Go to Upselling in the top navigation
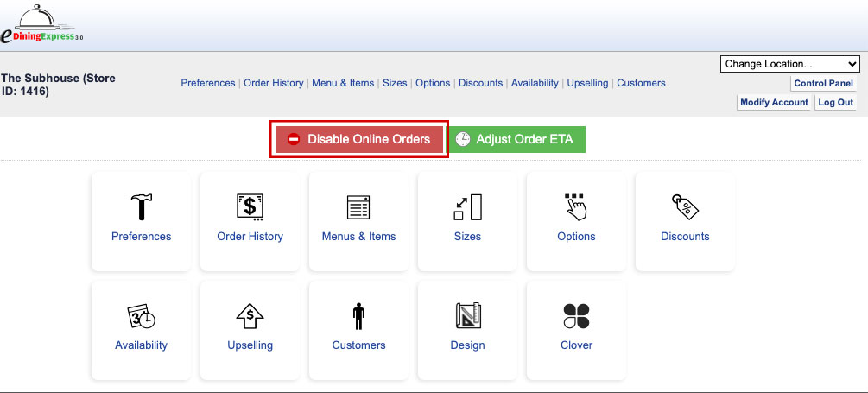Image resolution: width=868 pixels, height=393 pixels. [x=587, y=83]
